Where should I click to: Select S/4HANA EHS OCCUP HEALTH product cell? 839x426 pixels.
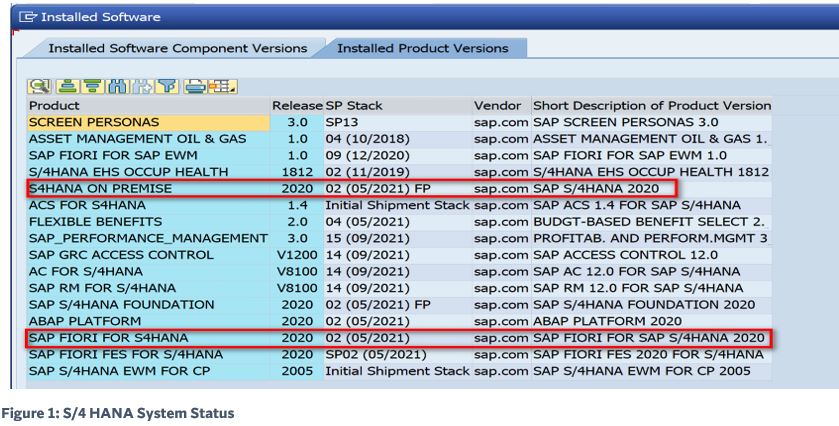click(148, 172)
